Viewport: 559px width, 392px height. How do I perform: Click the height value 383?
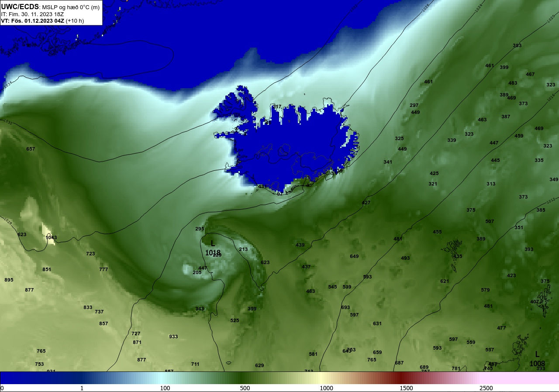tap(517, 45)
